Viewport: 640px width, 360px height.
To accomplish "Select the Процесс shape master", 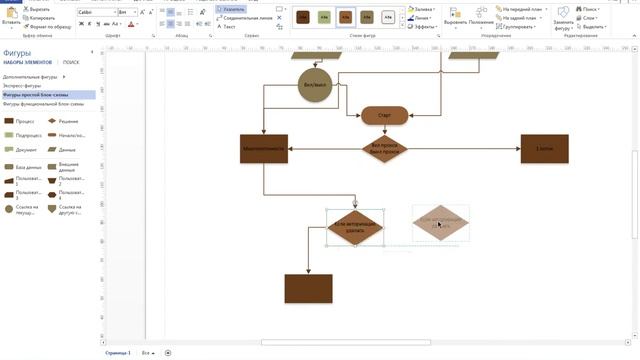I will tap(19, 121).
